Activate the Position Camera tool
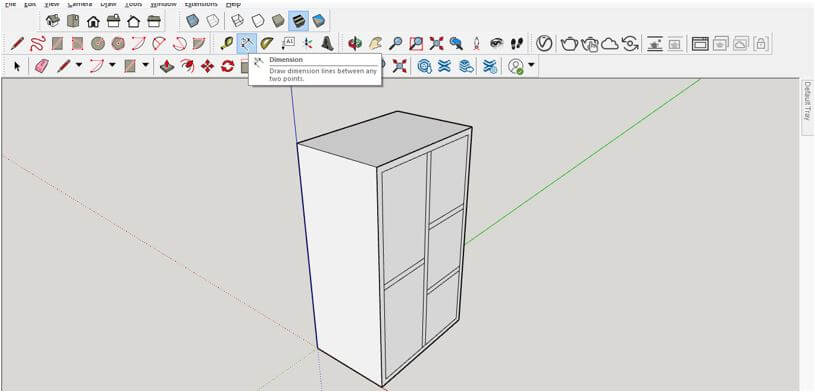 (476, 44)
